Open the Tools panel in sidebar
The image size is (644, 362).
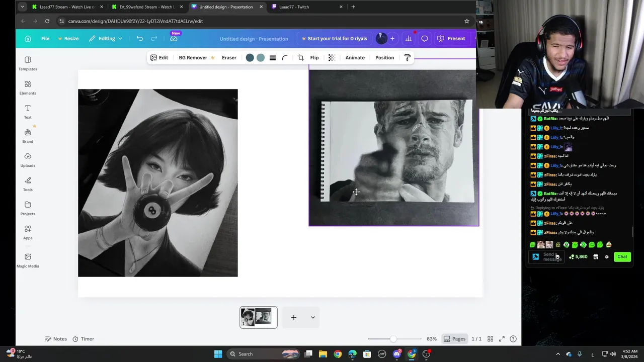(x=28, y=184)
